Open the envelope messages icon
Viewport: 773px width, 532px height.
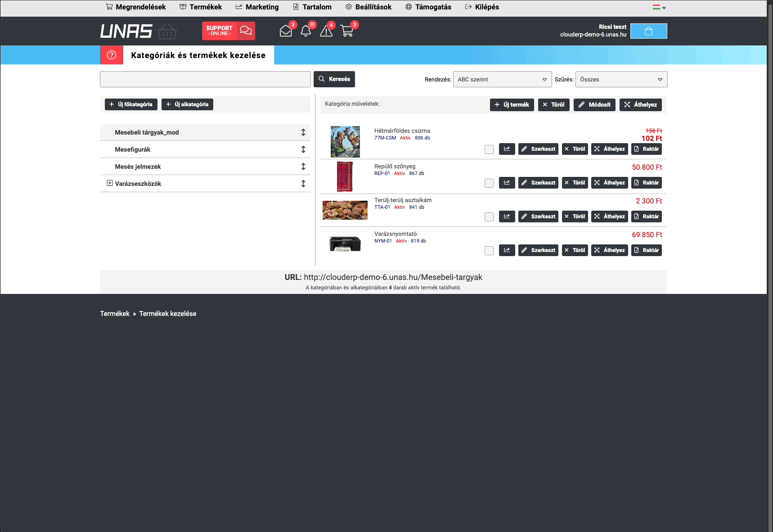286,31
